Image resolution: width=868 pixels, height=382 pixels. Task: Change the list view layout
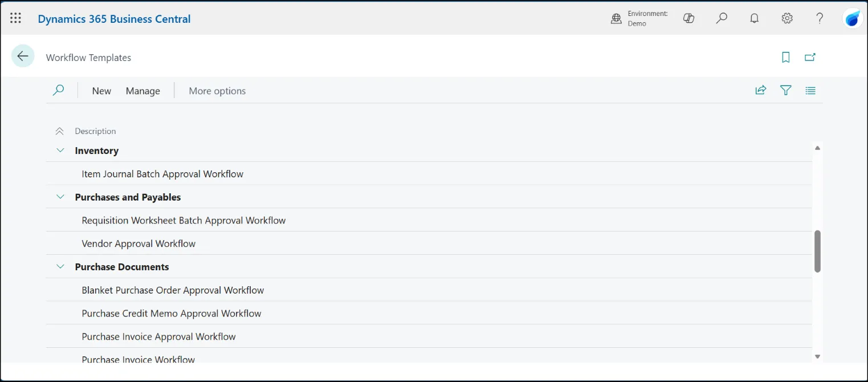click(x=810, y=90)
